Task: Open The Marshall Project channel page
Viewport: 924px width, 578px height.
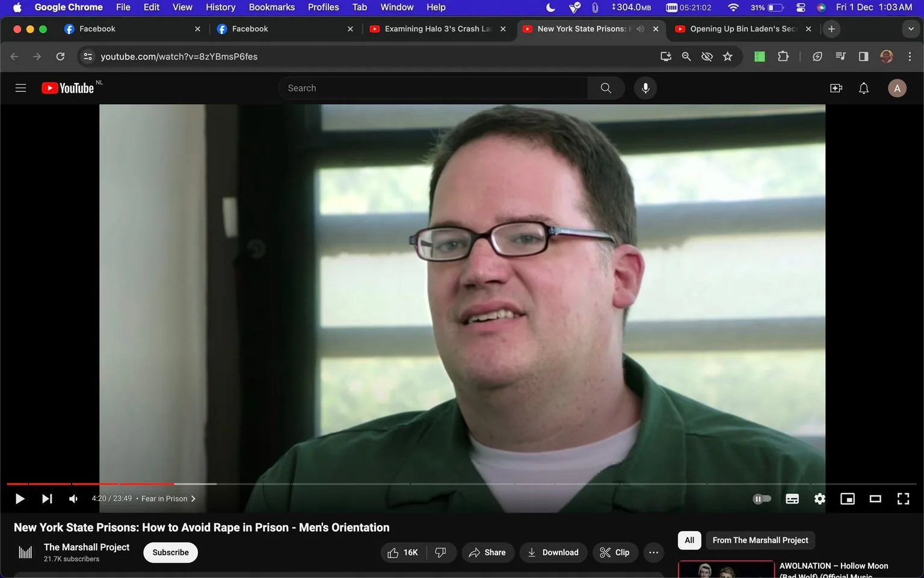Action: click(86, 547)
